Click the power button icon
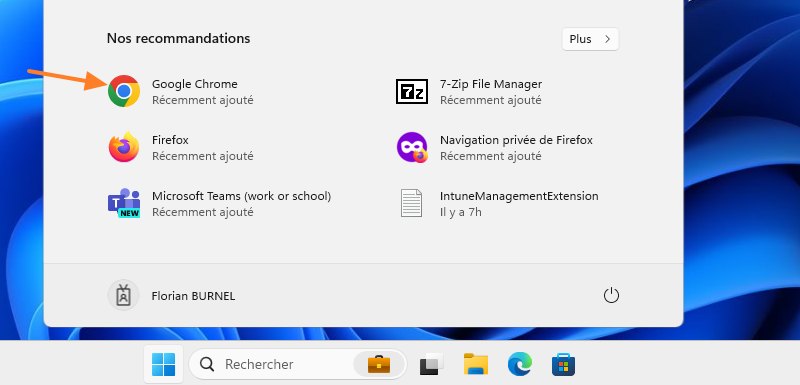Screen dimensions: 800x385 tap(611, 296)
